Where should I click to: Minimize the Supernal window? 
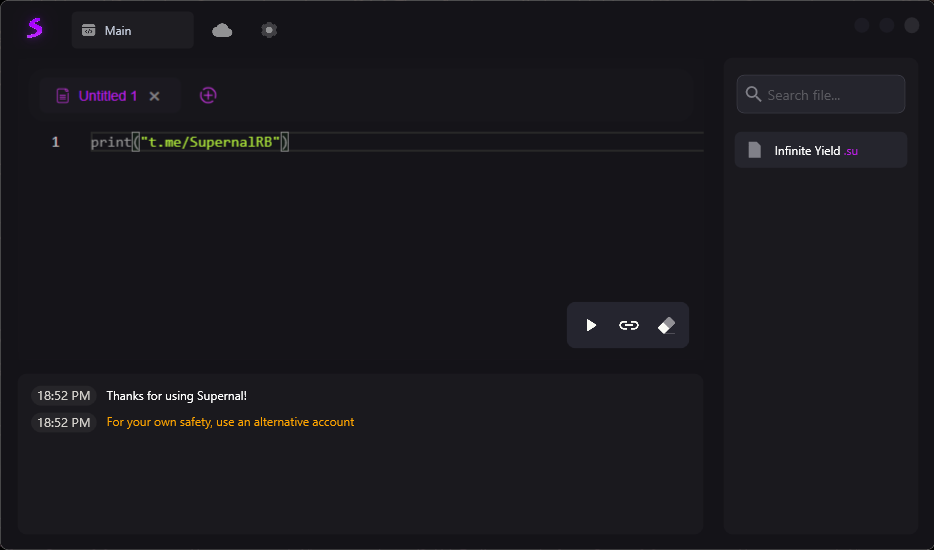point(861,25)
